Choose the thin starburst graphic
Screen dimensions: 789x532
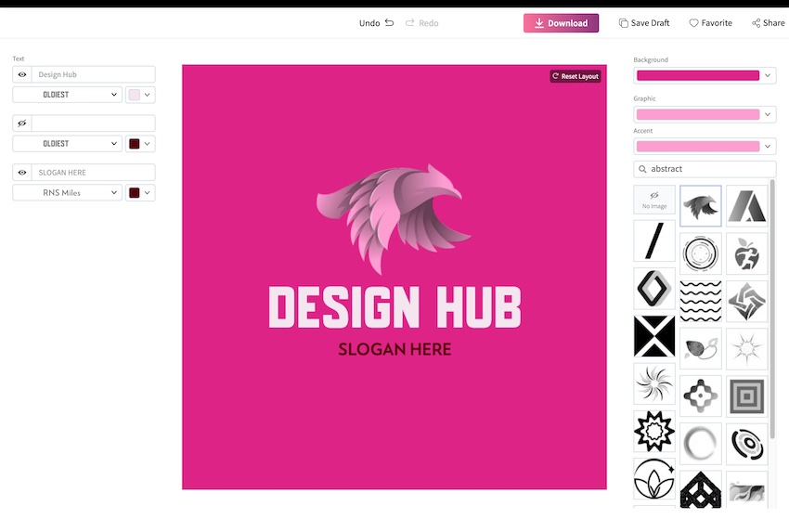coord(746,348)
